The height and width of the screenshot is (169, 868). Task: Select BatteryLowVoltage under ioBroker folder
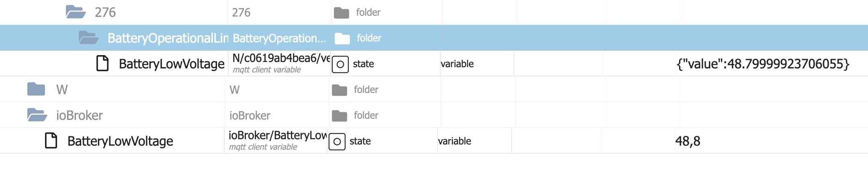pyautogui.click(x=120, y=141)
